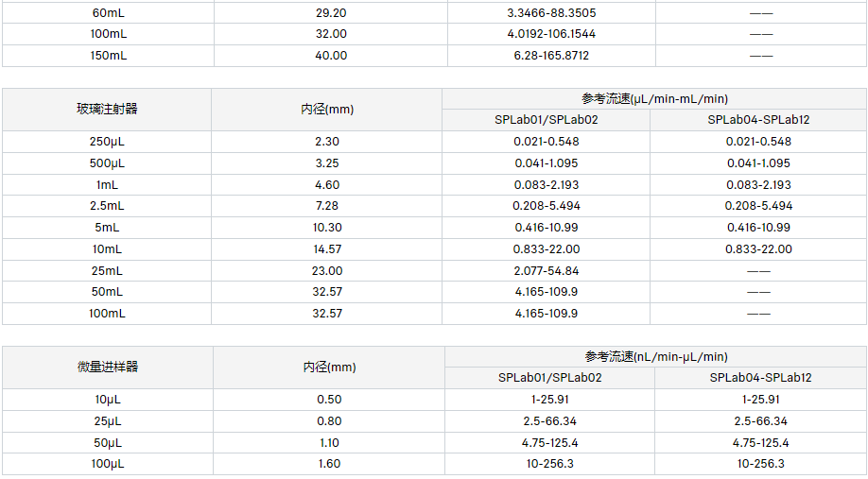Click the 0.50 inner diameter cell

329,400
